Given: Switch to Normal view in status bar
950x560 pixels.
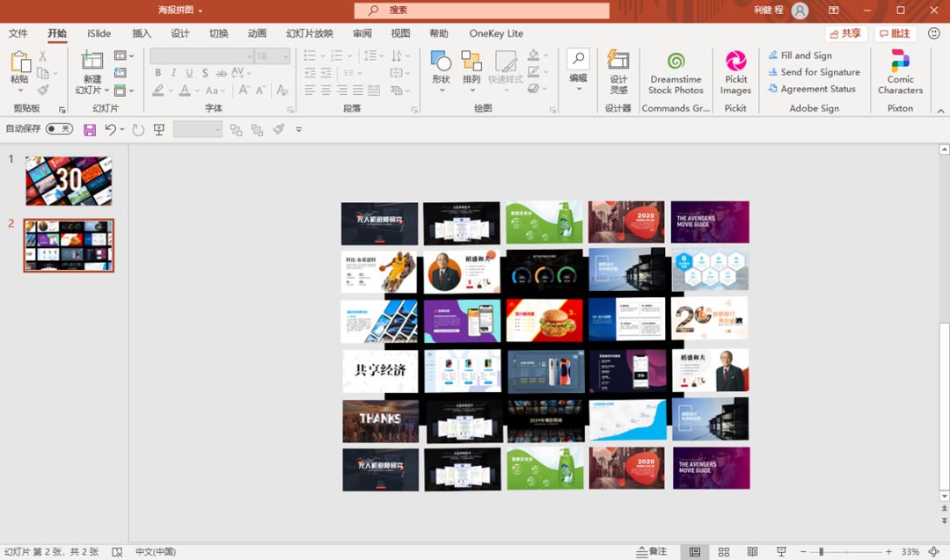Looking at the screenshot, I should pyautogui.click(x=695, y=551).
